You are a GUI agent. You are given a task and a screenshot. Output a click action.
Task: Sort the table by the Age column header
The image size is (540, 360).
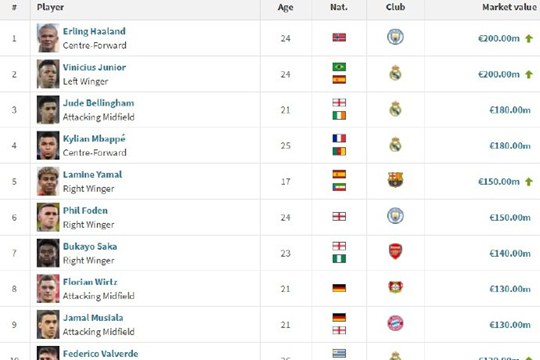point(285,8)
